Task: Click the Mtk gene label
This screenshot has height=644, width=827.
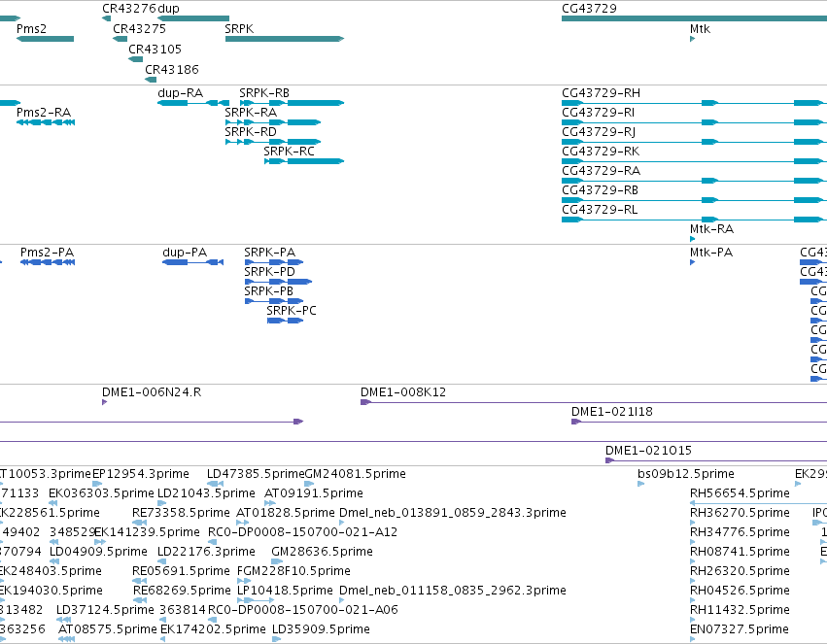Action: 700,29
